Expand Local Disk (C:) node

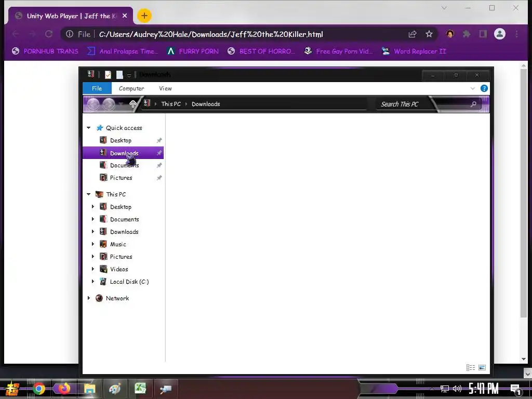(92, 281)
